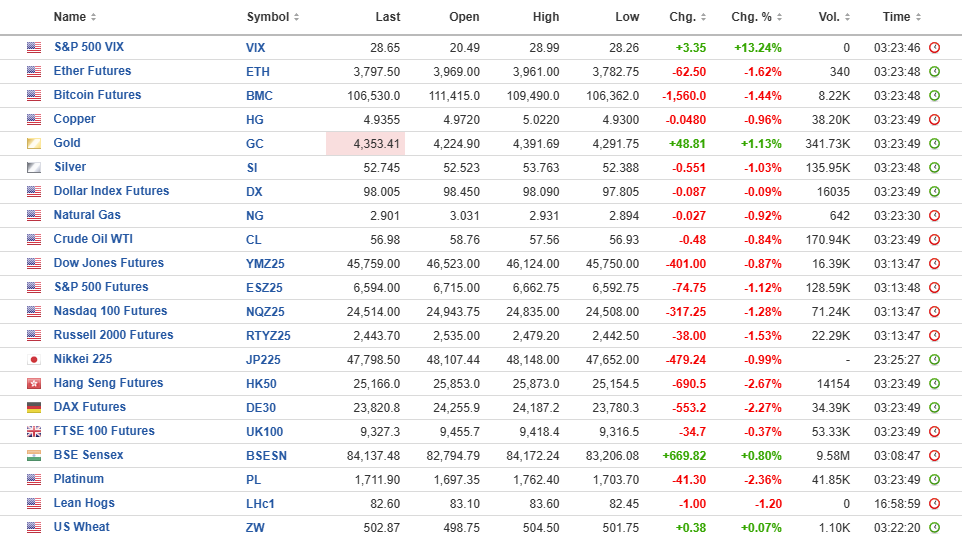This screenshot has height=546, width=962.
Task: Click the RTYZ25 symbol
Action: (268, 336)
